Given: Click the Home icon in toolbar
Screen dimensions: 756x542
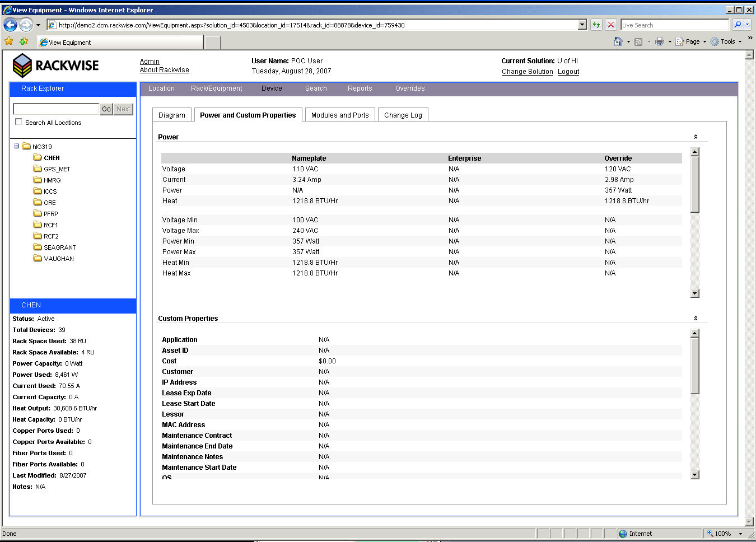Looking at the screenshot, I should (x=618, y=41).
